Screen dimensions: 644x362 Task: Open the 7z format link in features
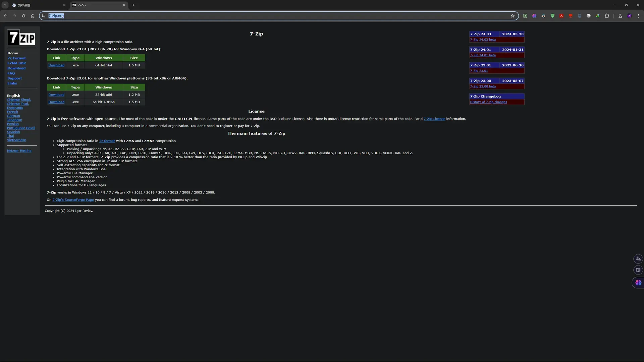(107, 141)
